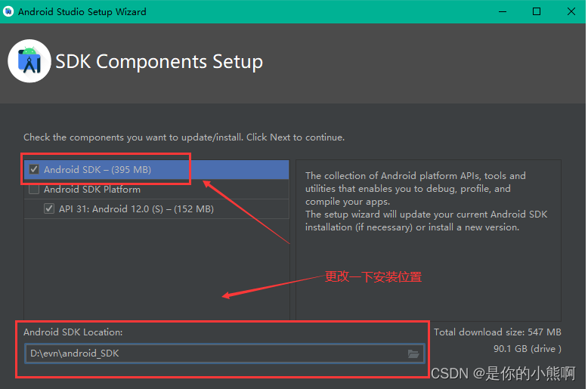Select the Android SDK – (395 MB) row label
The height and width of the screenshot is (389, 588).
97,170
